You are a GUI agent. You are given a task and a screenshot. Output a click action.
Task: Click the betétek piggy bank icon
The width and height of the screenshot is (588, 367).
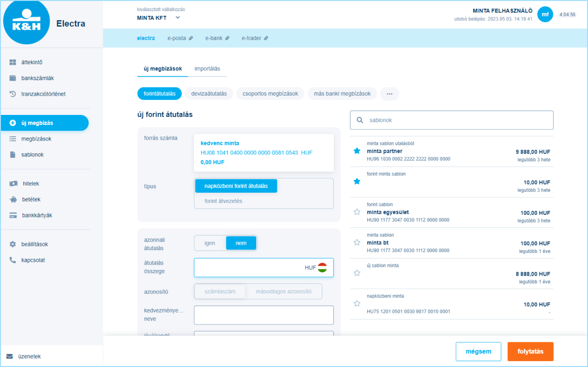point(14,199)
